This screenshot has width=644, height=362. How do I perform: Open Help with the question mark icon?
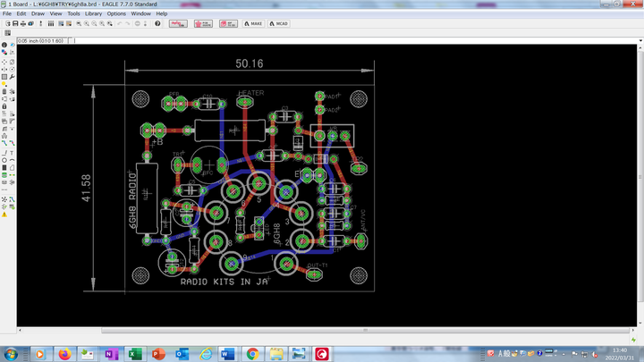pos(157,23)
